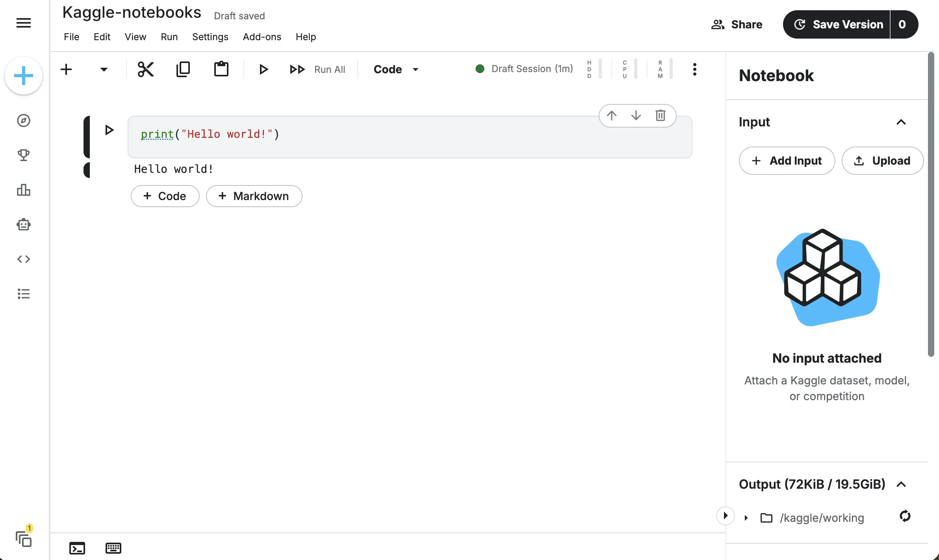Click the Draft Session status indicator
Viewport: 939px width, 560px height.
tap(524, 69)
